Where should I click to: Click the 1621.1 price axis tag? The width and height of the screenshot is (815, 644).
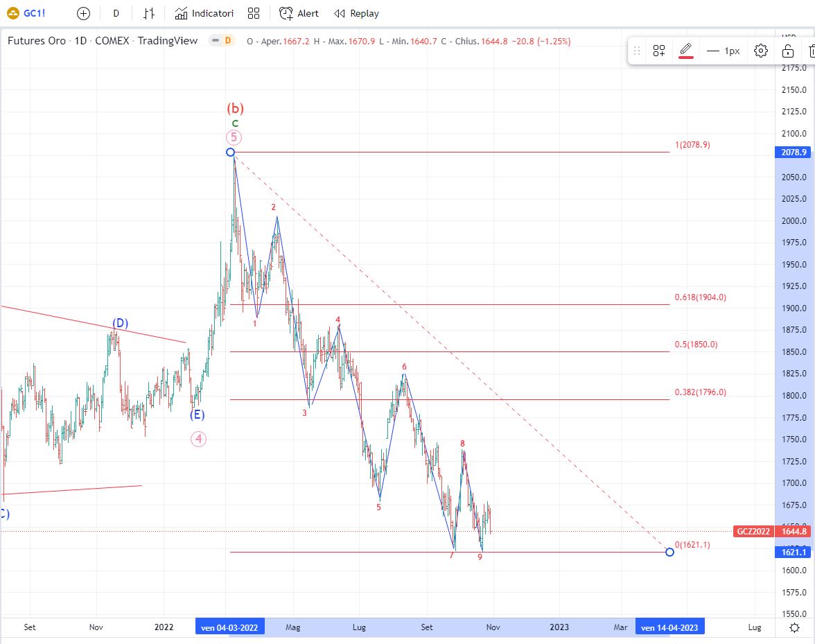click(x=794, y=552)
